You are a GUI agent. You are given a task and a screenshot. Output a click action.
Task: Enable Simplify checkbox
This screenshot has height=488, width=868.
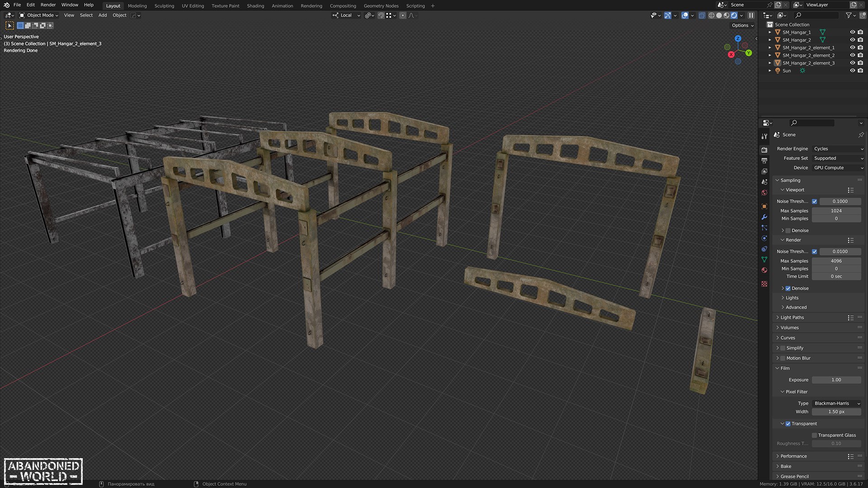pos(783,348)
